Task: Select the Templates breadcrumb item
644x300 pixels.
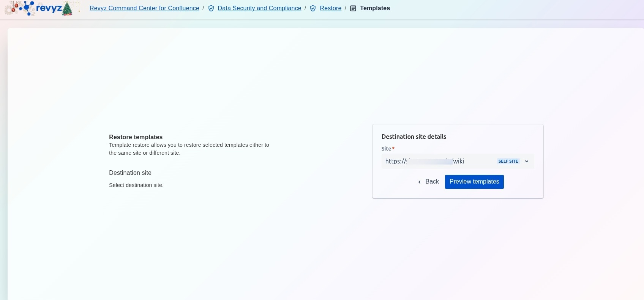Action: 375,8
